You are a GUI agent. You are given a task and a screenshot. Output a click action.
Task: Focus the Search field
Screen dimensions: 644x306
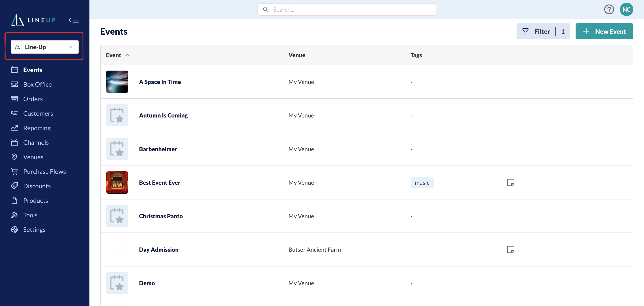(347, 9)
